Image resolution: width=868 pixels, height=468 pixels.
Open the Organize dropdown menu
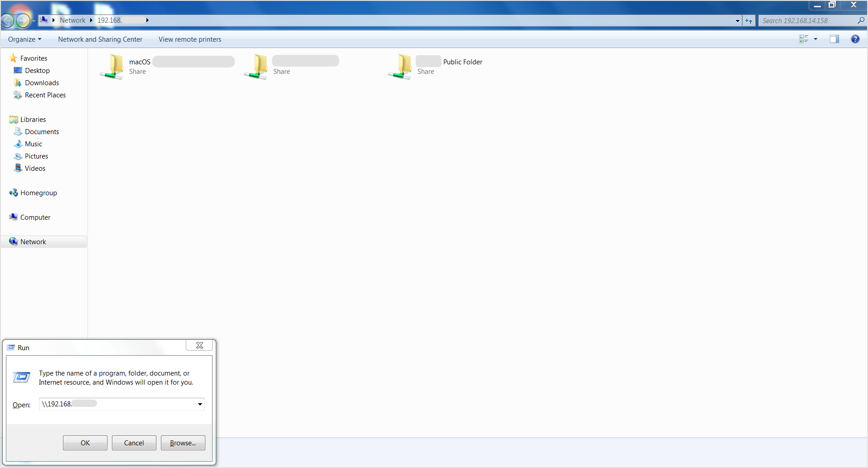click(24, 39)
